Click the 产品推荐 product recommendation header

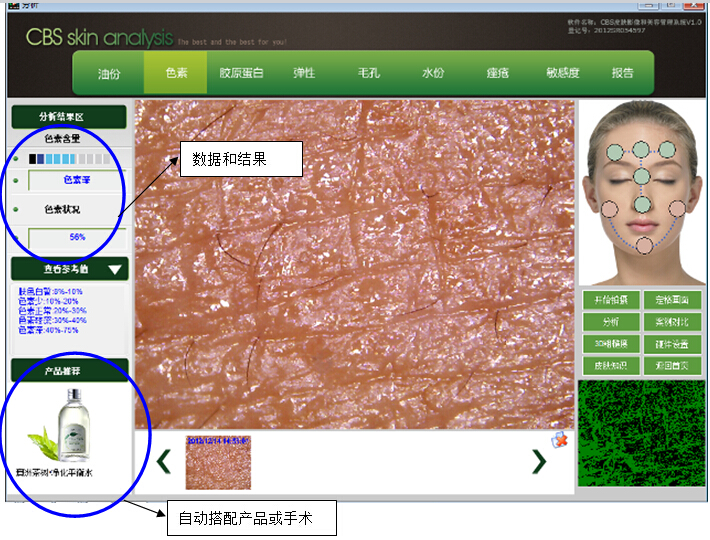(x=70, y=371)
